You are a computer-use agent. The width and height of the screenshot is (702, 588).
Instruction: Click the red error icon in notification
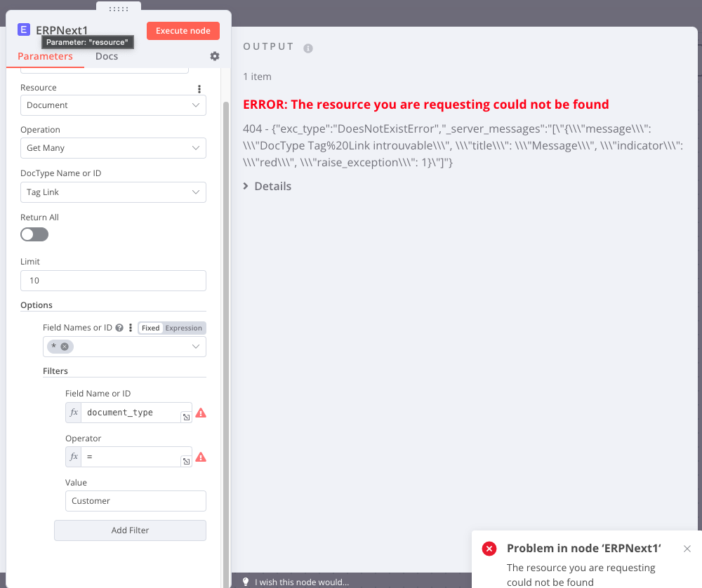coord(489,548)
